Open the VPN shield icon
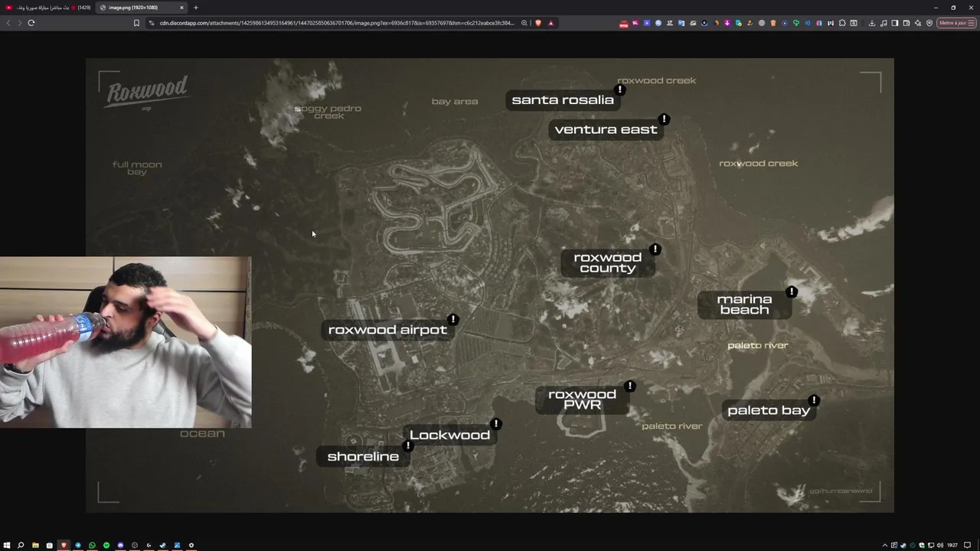Screen dimensions: 980x551 [x=929, y=23]
